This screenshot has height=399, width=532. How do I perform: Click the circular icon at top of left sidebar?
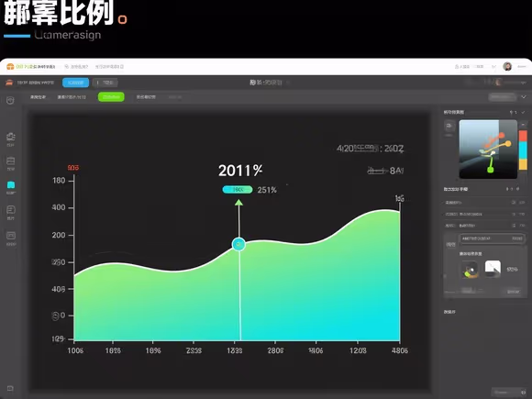click(x=10, y=100)
